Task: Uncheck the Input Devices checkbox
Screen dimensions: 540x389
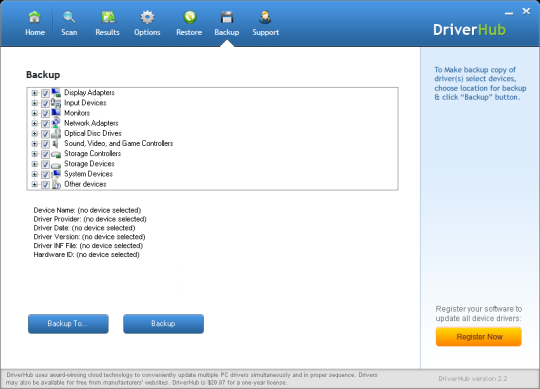Action: point(45,103)
